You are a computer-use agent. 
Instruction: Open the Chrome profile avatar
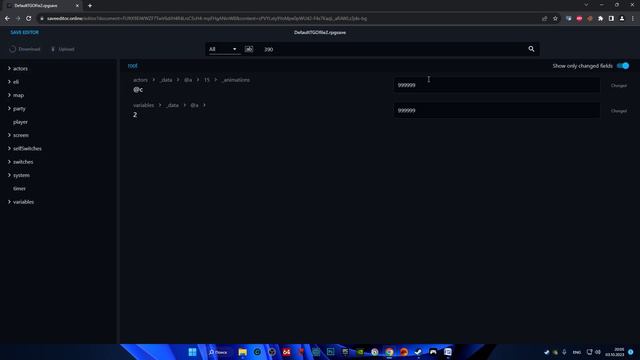pos(622,18)
